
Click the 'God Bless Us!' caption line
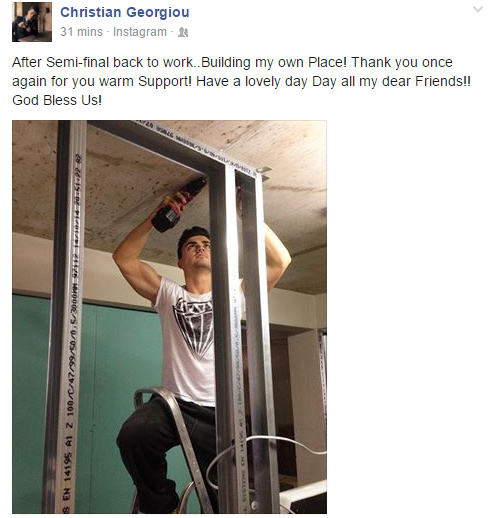click(57, 100)
